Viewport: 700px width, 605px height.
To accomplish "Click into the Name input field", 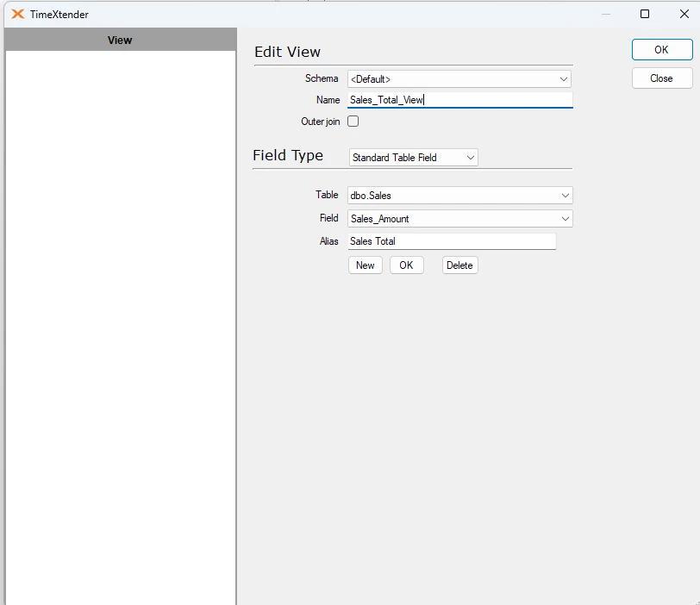I will click(x=459, y=100).
